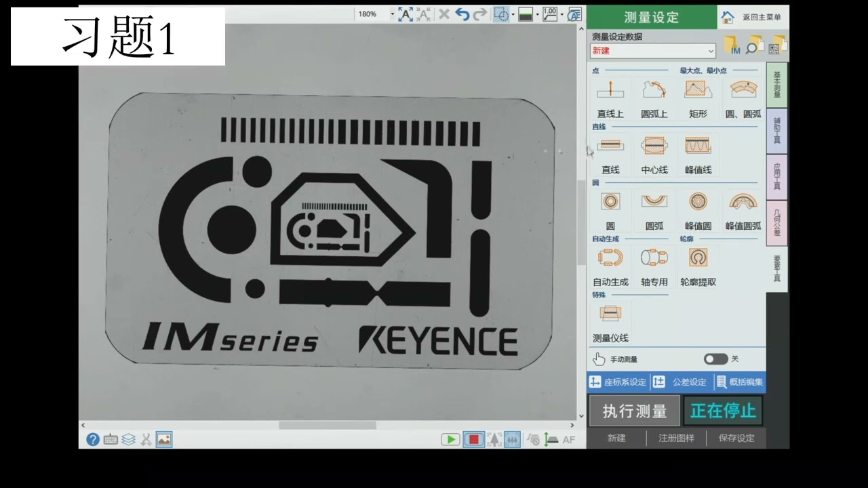Switch to the 几何公差 side tab
This screenshot has height=488, width=868.
[777, 223]
